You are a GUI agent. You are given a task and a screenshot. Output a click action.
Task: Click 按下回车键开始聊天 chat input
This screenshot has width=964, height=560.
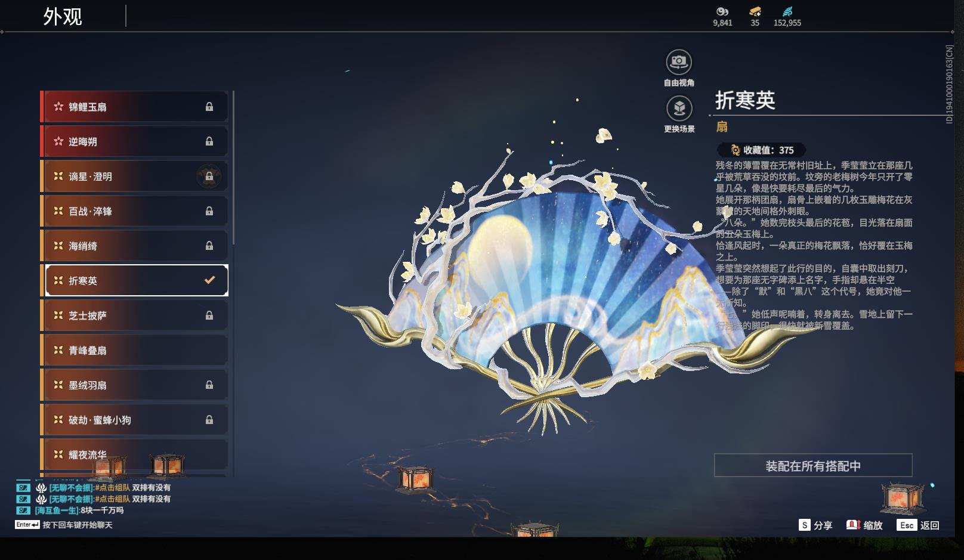tap(77, 525)
